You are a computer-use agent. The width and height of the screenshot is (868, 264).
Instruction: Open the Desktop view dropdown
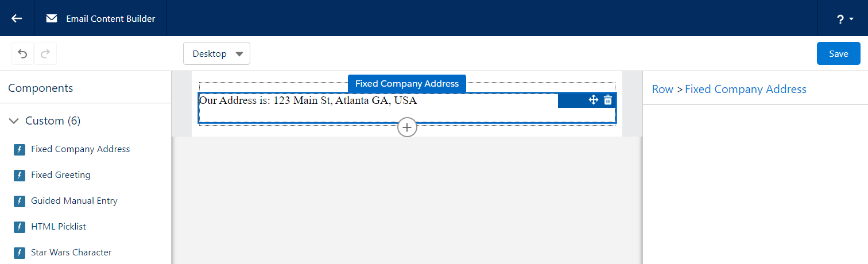[216, 53]
